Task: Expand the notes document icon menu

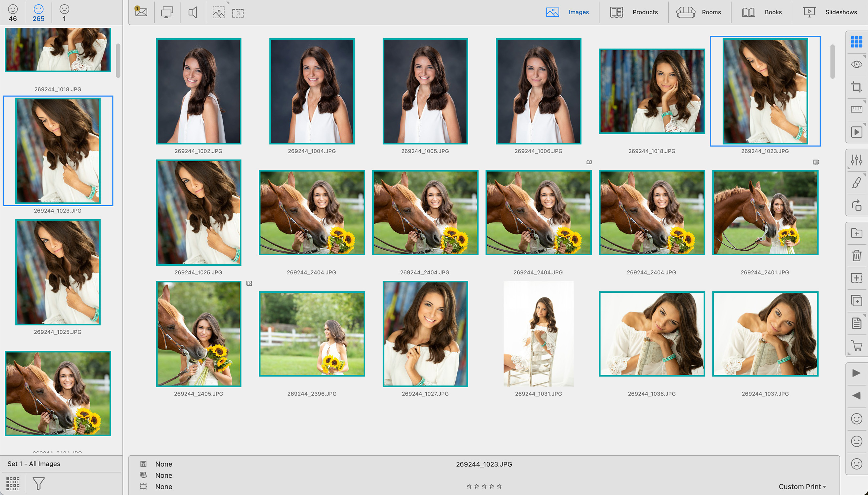Action: [856, 323]
